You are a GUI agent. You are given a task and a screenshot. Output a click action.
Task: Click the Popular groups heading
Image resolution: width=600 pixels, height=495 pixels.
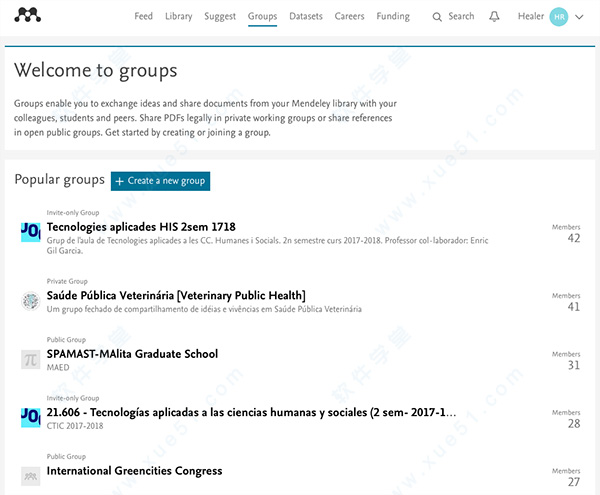[59, 180]
